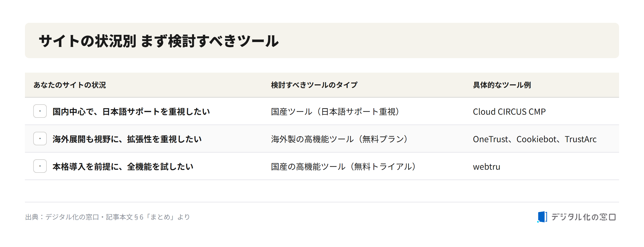The width and height of the screenshot is (644, 247).
Task: Click the 具体的なツール例 column header
Action: coord(502,85)
